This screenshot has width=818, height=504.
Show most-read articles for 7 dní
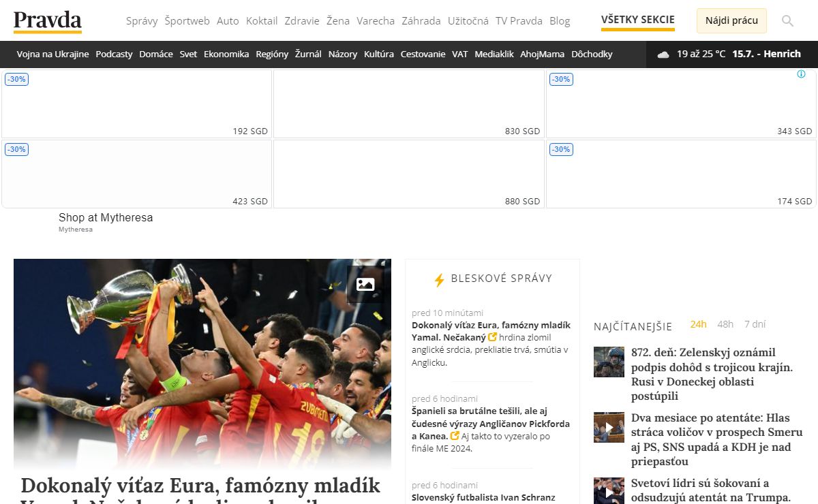point(755,324)
